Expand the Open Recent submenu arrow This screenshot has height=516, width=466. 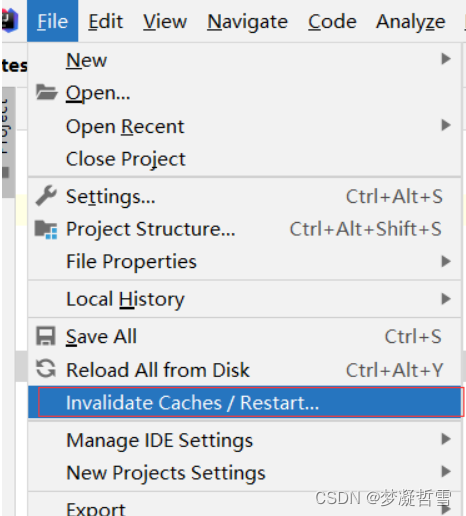446,125
